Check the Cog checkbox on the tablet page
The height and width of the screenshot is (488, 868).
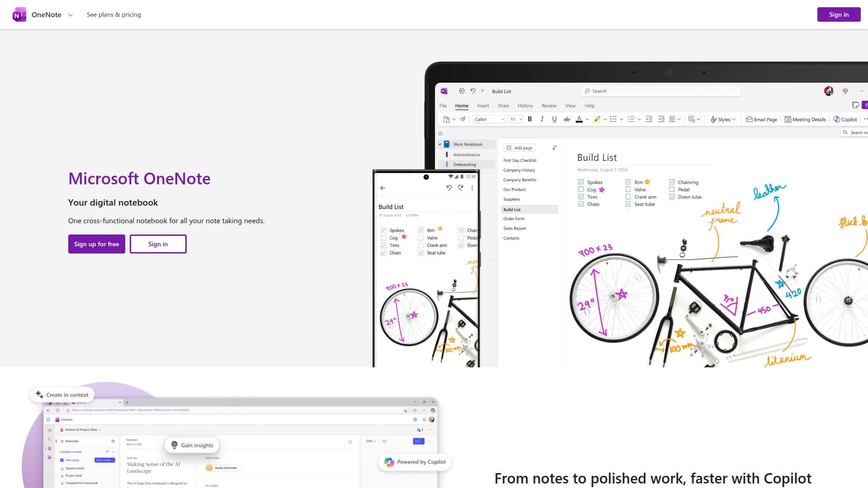click(x=581, y=189)
